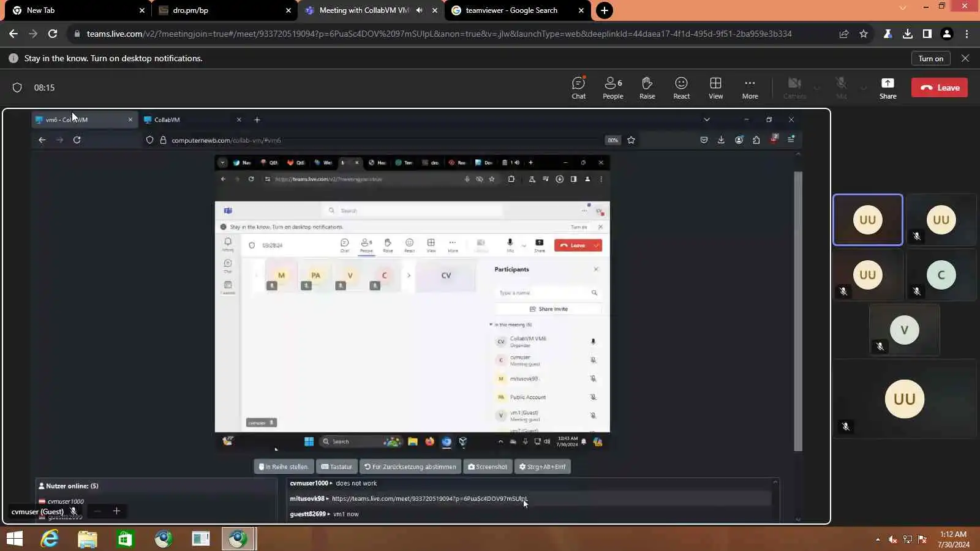Show hidden system tray icons
The height and width of the screenshot is (551, 980).
click(x=878, y=539)
